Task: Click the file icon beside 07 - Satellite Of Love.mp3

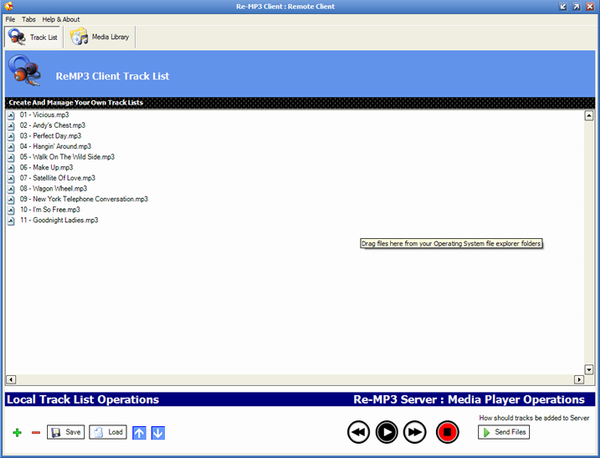Action: click(x=11, y=178)
